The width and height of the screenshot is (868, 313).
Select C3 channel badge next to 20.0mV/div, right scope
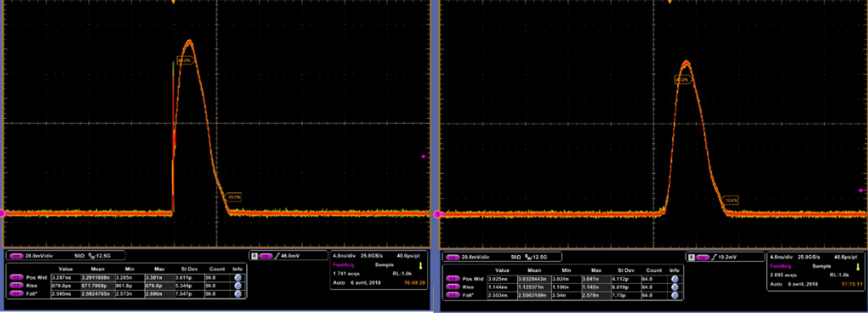coord(452,257)
